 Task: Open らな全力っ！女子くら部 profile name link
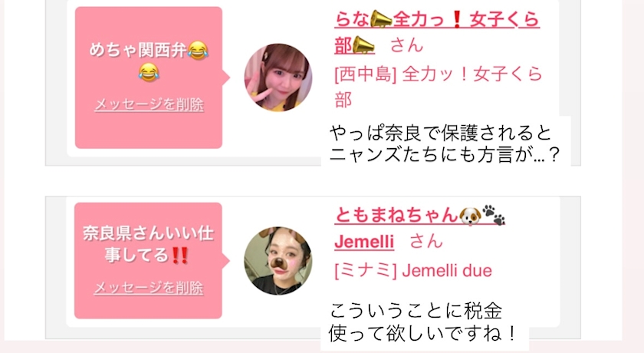click(x=436, y=32)
